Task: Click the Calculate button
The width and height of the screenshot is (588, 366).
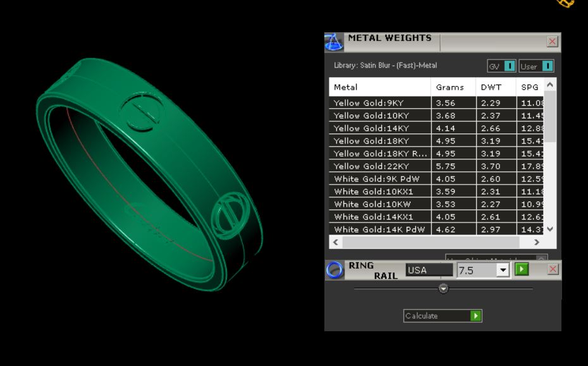Action: click(x=443, y=316)
